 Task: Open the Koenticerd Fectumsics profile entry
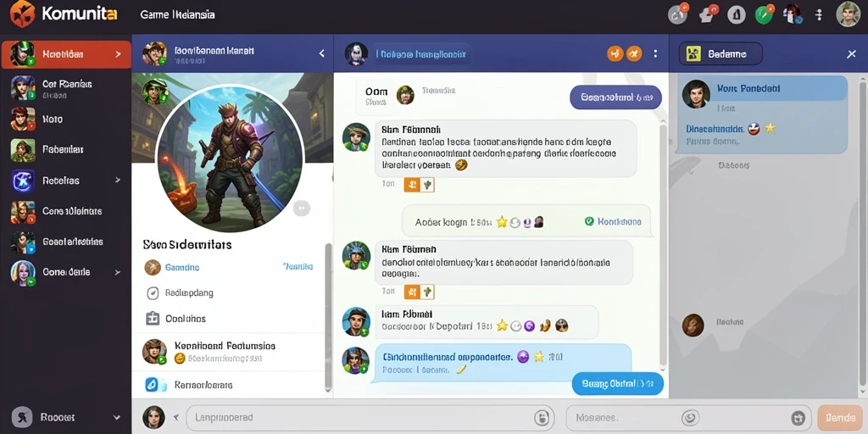pyautogui.click(x=228, y=352)
